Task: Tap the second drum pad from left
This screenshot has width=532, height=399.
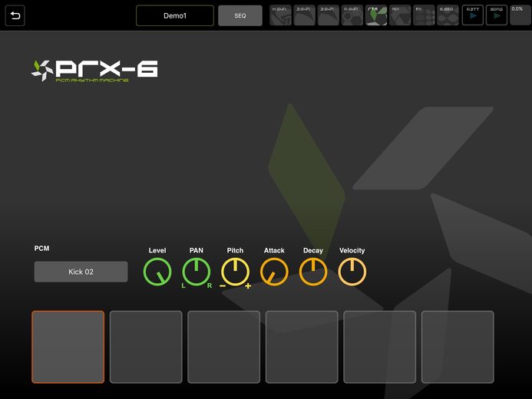Action: 146,347
